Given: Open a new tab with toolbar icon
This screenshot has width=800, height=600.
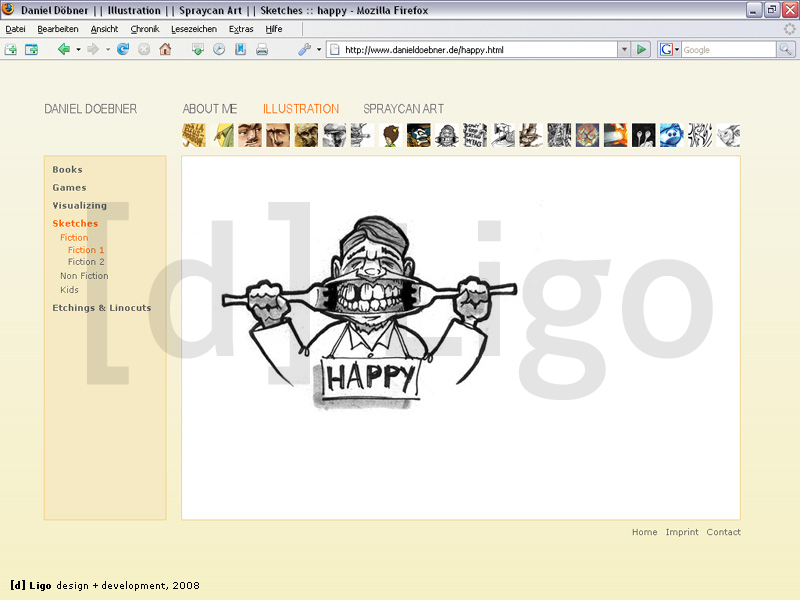Looking at the screenshot, I should (x=10, y=49).
